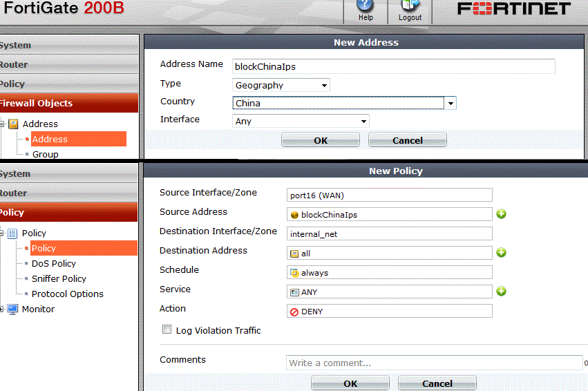Open Destination Interface/Zone field internal_net
The height and width of the screenshot is (391, 588).
[389, 233]
